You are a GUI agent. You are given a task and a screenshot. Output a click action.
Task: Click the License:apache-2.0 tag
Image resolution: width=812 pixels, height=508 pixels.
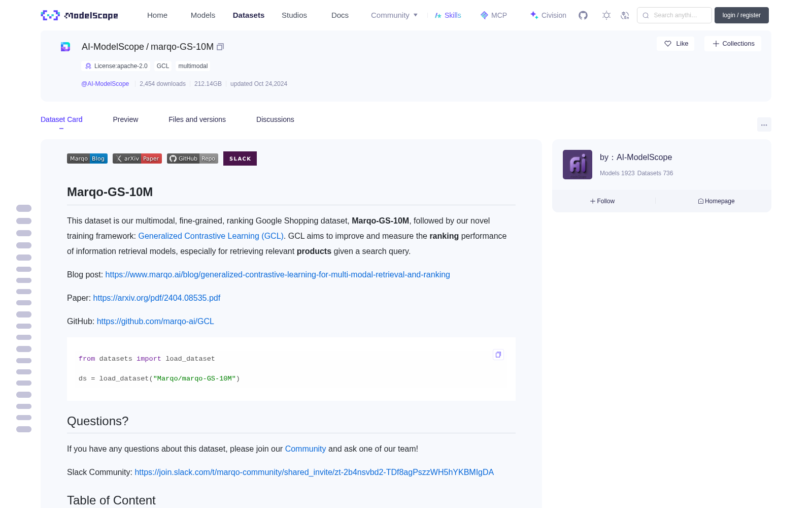pos(116,66)
